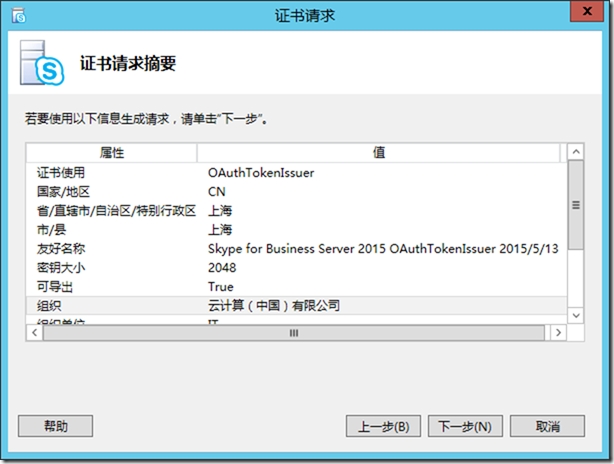The width and height of the screenshot is (614, 464).
Task: Click the 取消 button
Action: (547, 426)
